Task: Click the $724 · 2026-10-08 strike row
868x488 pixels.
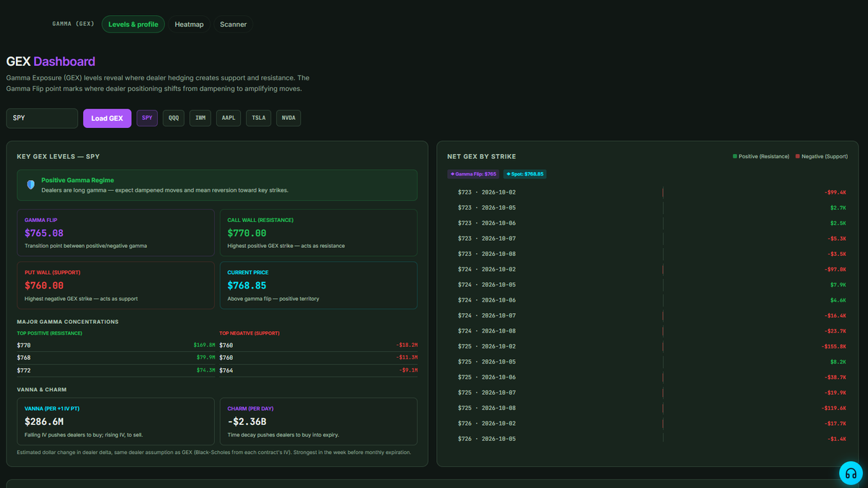Action: (x=647, y=331)
